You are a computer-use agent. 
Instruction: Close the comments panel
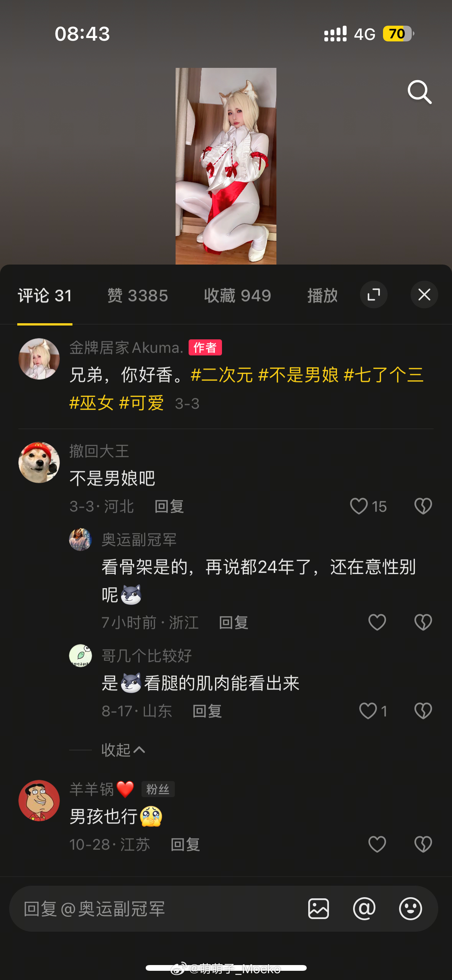point(424,294)
